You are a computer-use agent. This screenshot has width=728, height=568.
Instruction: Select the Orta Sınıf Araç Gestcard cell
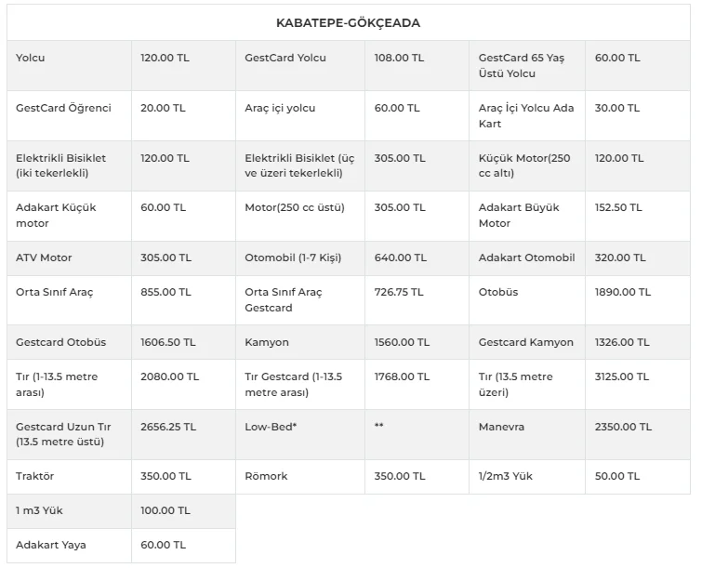coord(284,299)
